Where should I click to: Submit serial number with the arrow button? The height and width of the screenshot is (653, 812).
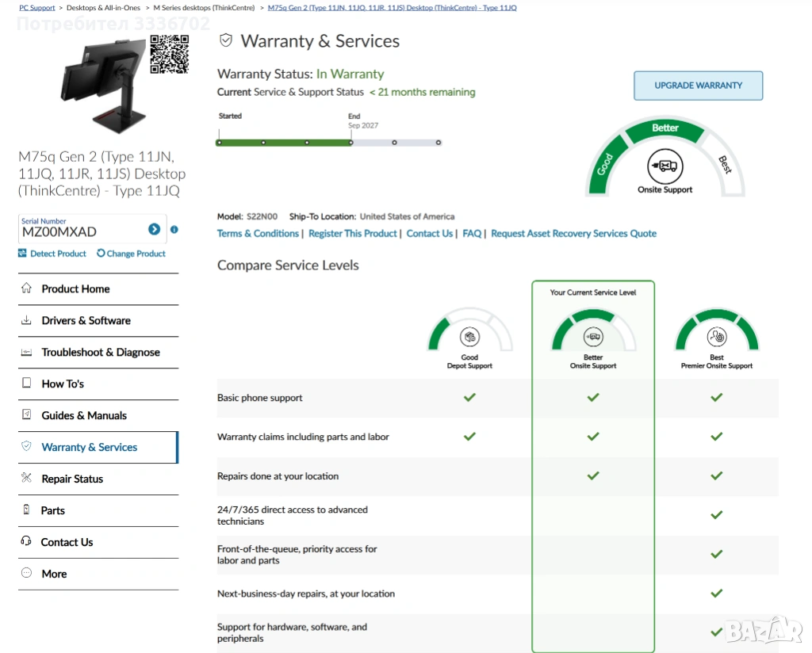click(x=154, y=229)
